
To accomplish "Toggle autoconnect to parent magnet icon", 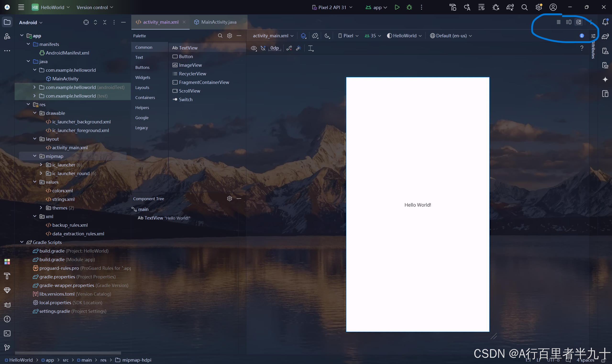I will 263,48.
